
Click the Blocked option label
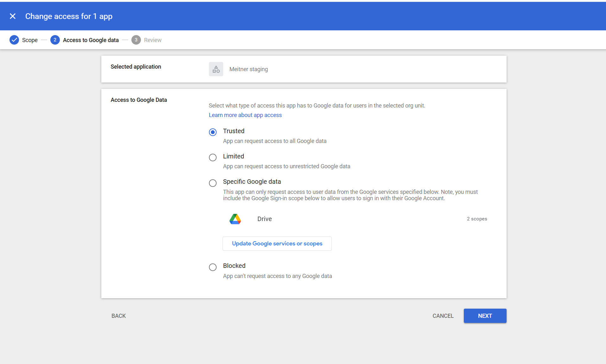[234, 266]
